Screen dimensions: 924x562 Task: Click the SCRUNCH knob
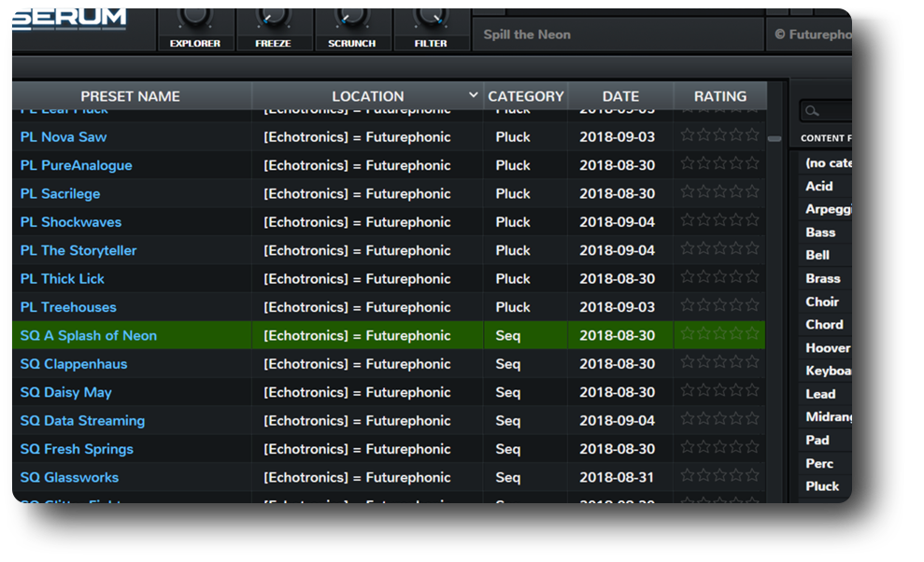[x=352, y=17]
